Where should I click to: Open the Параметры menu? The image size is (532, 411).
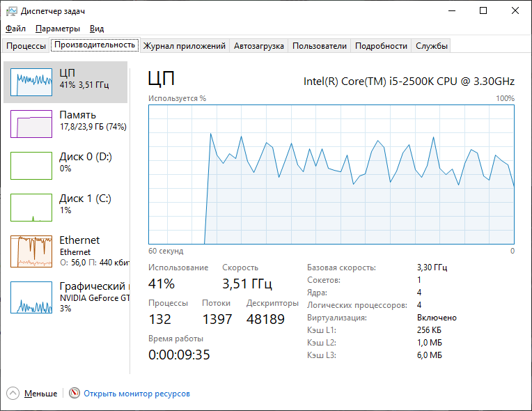coord(58,29)
